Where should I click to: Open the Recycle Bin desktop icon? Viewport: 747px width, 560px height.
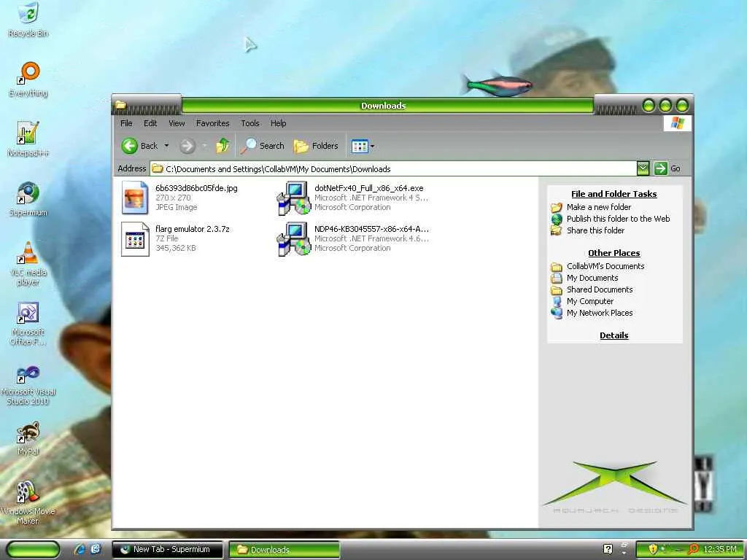click(x=28, y=20)
